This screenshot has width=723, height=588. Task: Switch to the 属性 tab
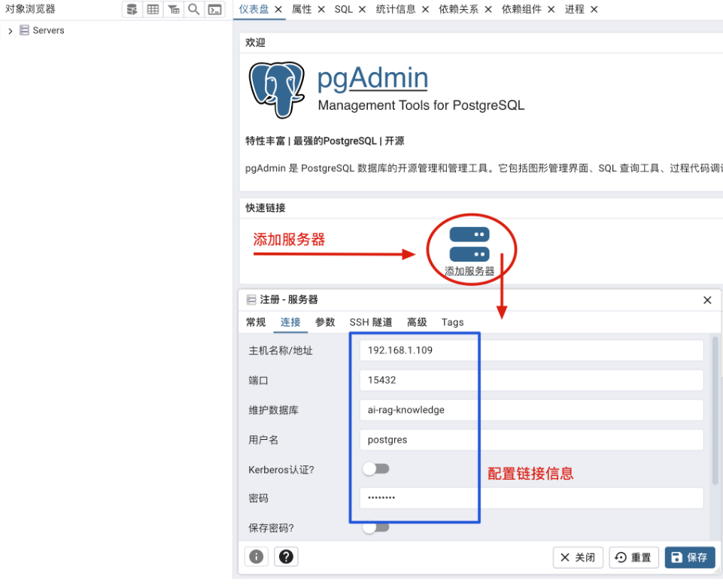(x=302, y=9)
